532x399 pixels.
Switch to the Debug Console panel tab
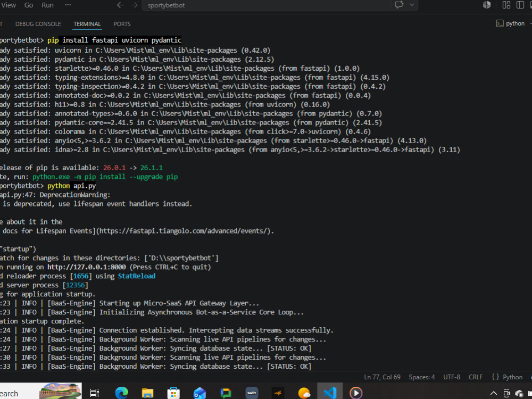coord(38,24)
